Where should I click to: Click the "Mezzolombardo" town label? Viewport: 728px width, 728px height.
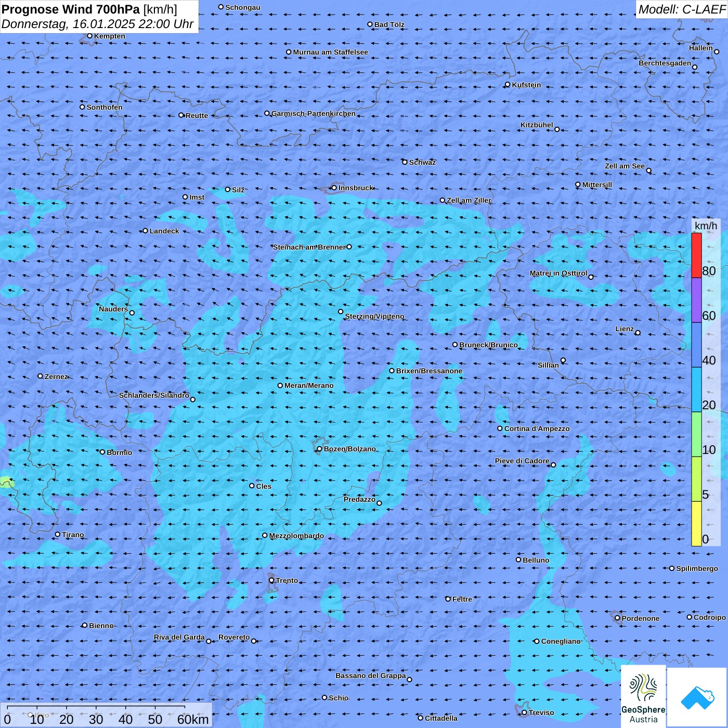coord(296,536)
